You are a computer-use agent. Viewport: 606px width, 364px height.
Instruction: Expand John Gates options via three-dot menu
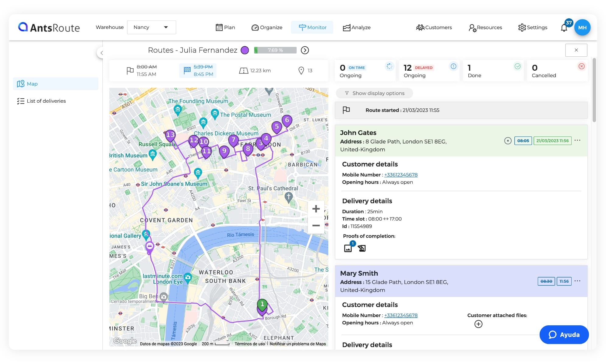coord(577,140)
